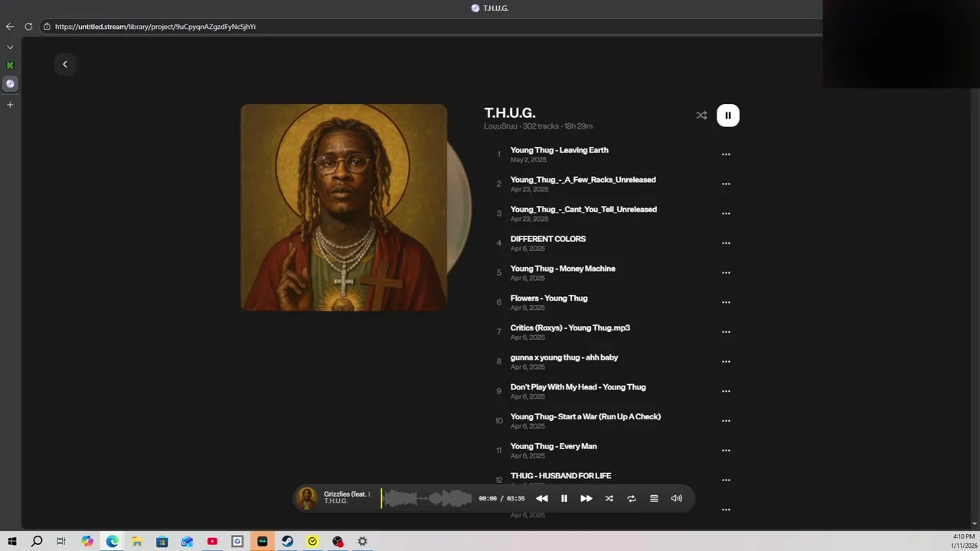This screenshot has height=551, width=980.
Task: Play track Young Thug - Leaving Earth
Action: [x=559, y=150]
